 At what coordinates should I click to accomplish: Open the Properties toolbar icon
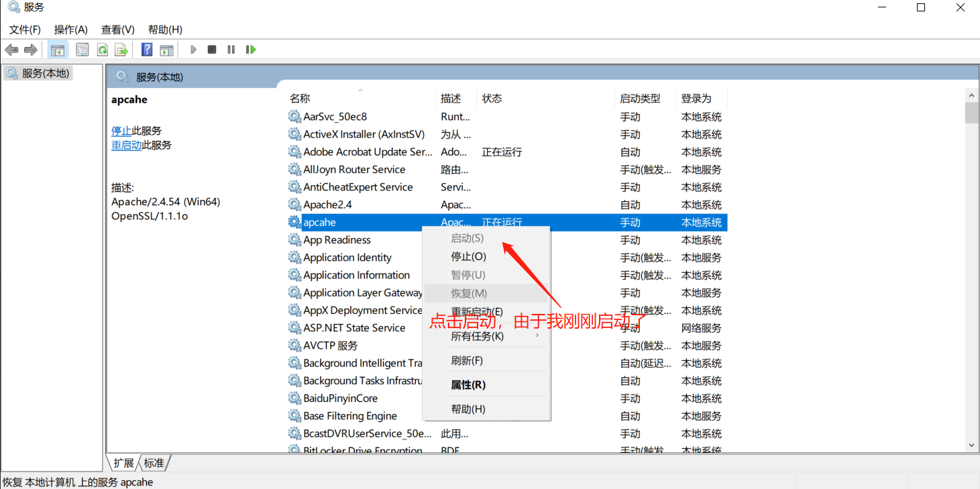pos(83,50)
